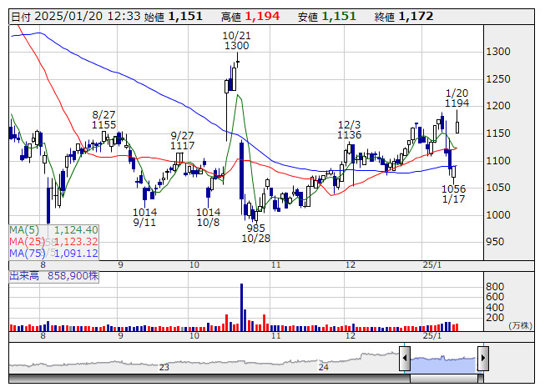Click the 985 10/28 low annotation
This screenshot has height=392, width=545.
pyautogui.click(x=256, y=234)
